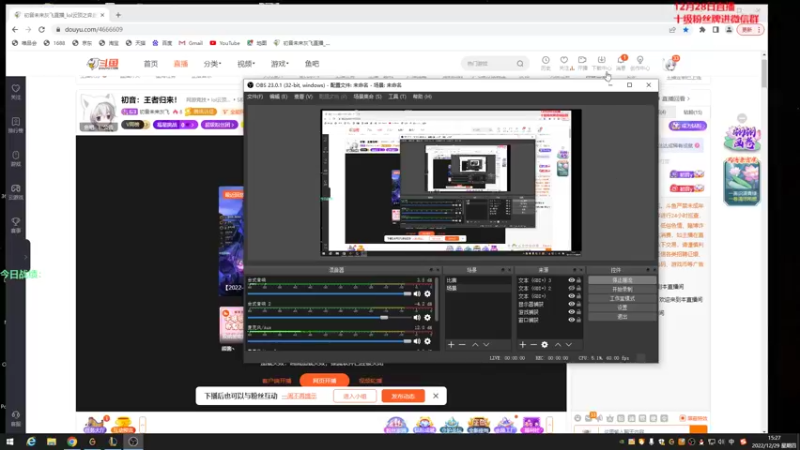800x450 pixels.
Task: Open the 麦克风/Aux mixer settings gear
Action: [x=428, y=341]
